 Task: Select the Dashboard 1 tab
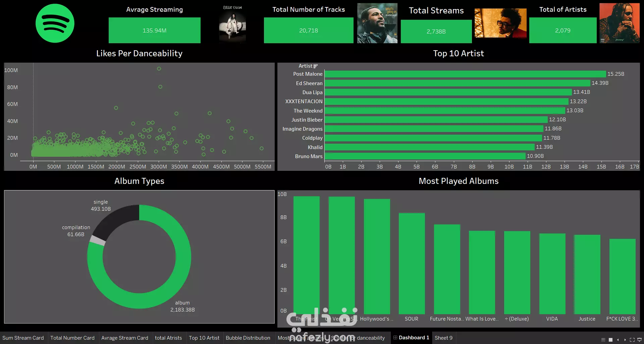point(411,338)
